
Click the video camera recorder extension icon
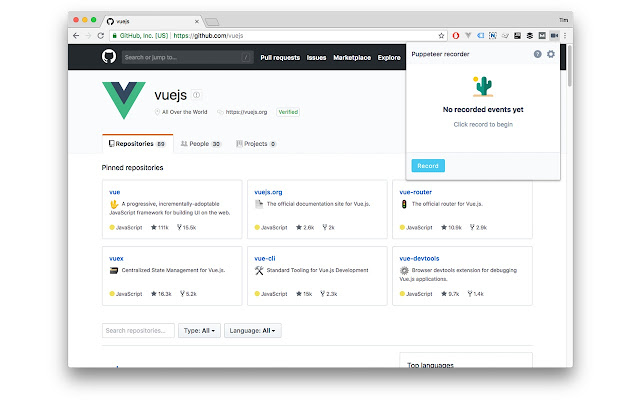point(554,36)
